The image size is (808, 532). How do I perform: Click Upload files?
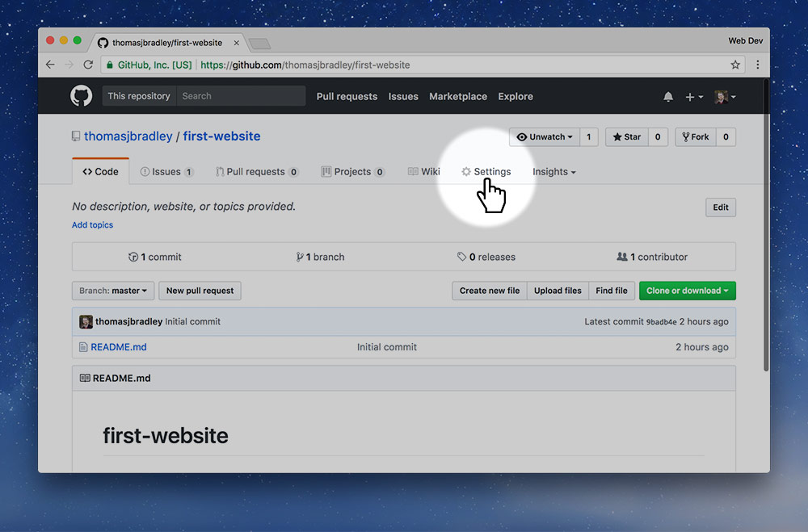[558, 291]
